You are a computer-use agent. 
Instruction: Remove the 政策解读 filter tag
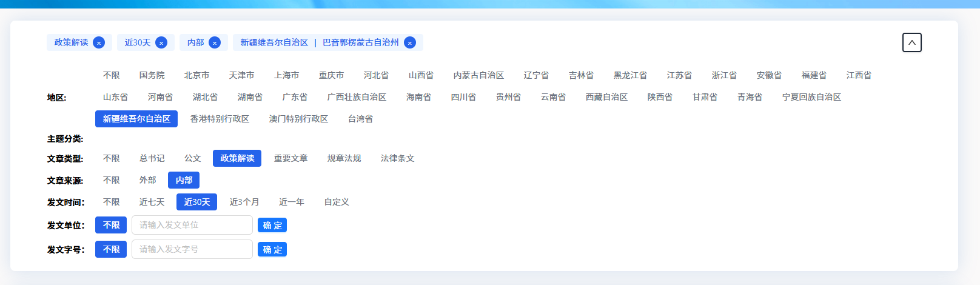tap(99, 42)
